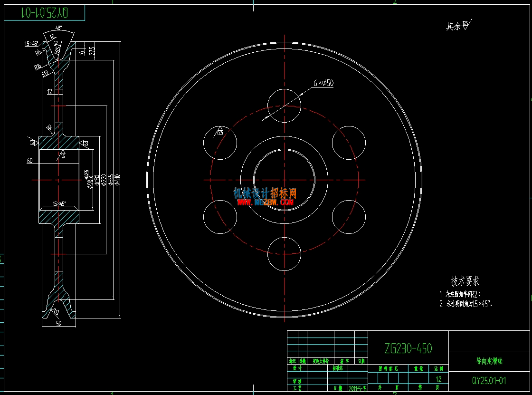Screen dimensions: 532x395
Task: Click the 2011-5-15 date cell
Action: pos(358,388)
